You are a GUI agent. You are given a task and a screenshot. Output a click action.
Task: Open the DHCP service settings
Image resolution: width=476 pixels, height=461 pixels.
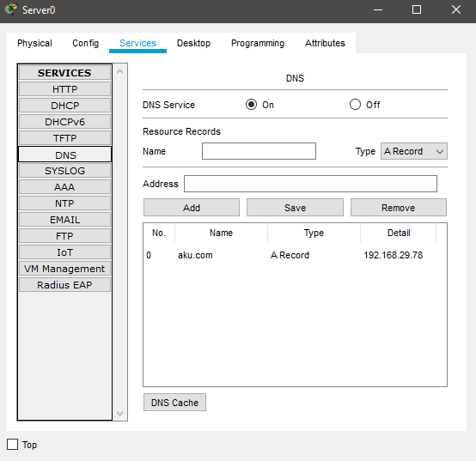pyautogui.click(x=64, y=106)
